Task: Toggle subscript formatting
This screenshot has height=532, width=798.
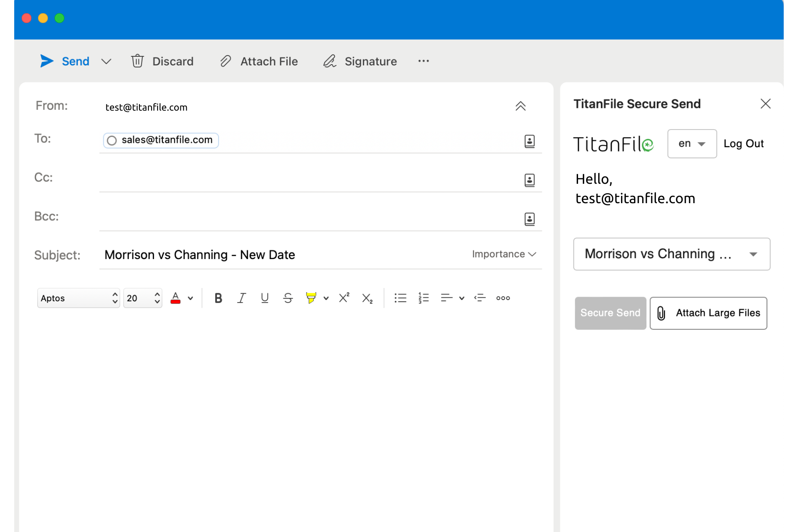Action: pos(367,298)
